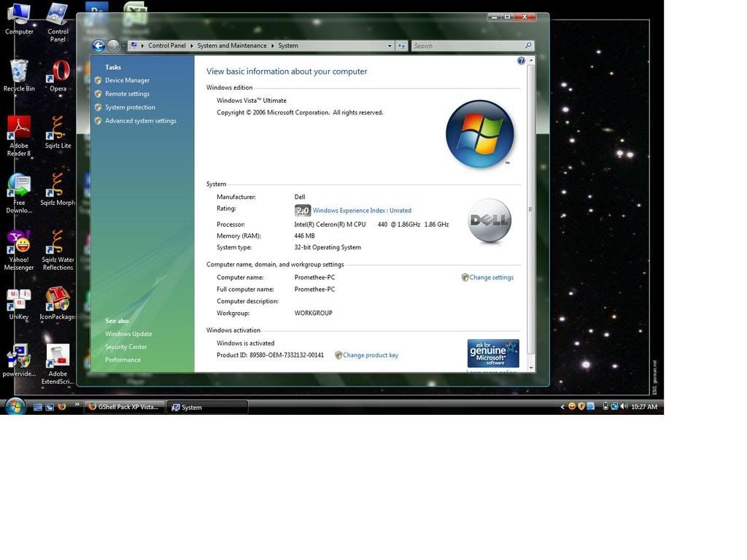Click the vertical scrollbar down arrow

pyautogui.click(x=531, y=367)
